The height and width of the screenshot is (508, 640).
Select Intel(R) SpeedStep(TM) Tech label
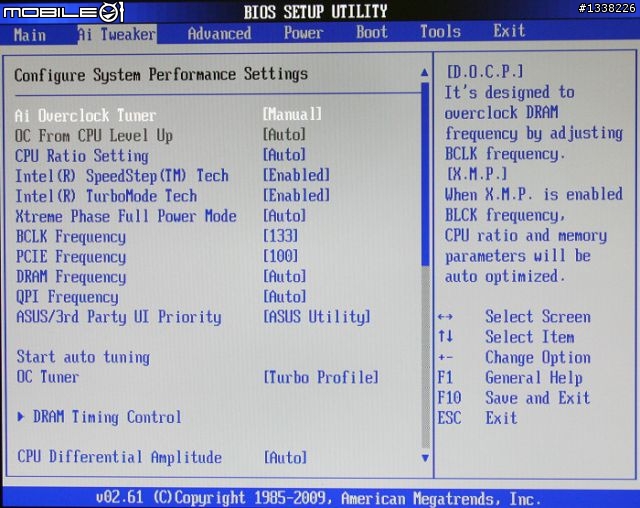coord(122,176)
